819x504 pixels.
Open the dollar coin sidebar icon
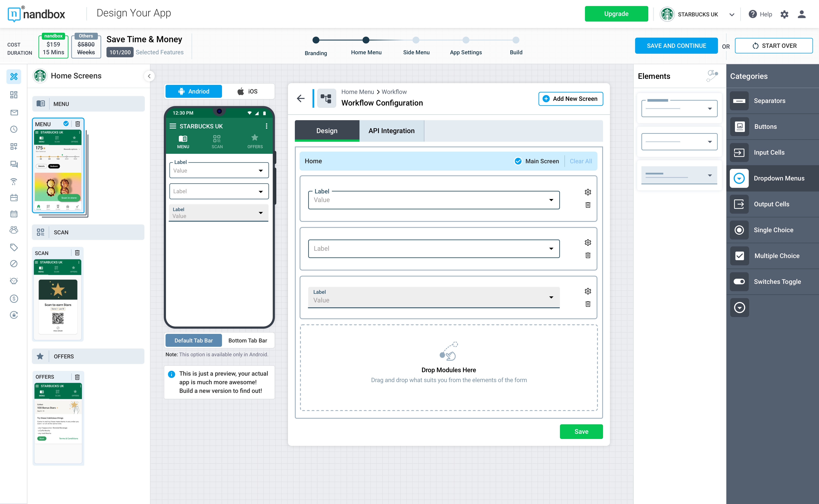14,298
